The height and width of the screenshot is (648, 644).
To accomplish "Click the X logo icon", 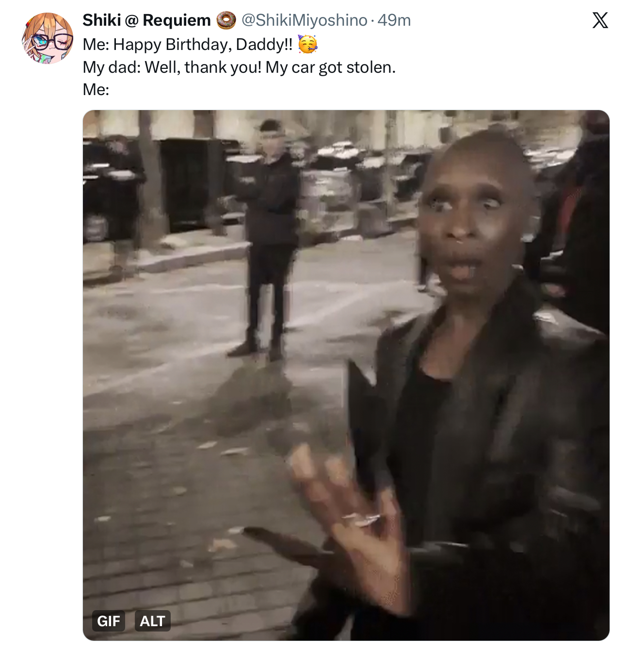I will click(x=600, y=20).
